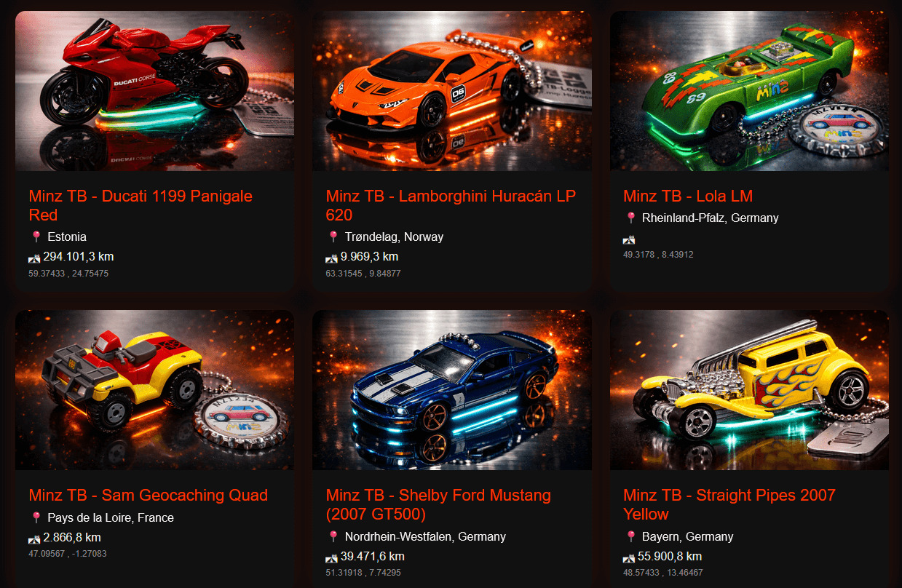Open Minz TB - Straight Pipes 2007 Yellow link
Screen dimensions: 902x588
pyautogui.click(x=729, y=504)
